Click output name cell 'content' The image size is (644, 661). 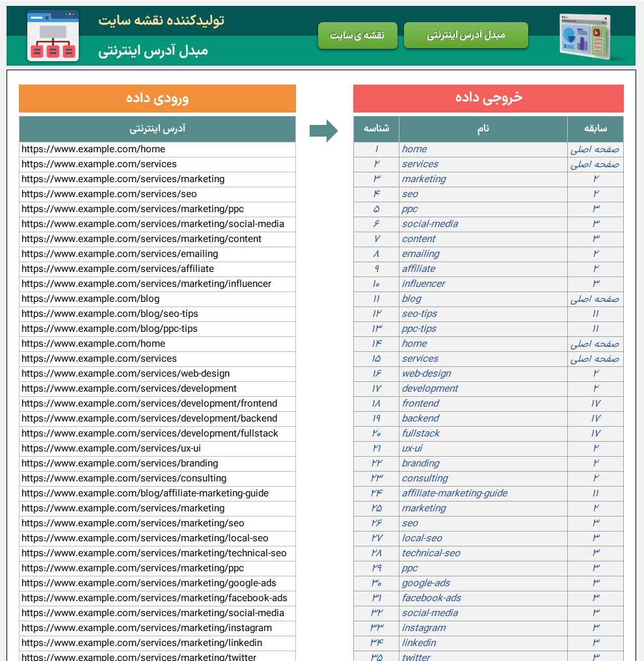point(483,239)
